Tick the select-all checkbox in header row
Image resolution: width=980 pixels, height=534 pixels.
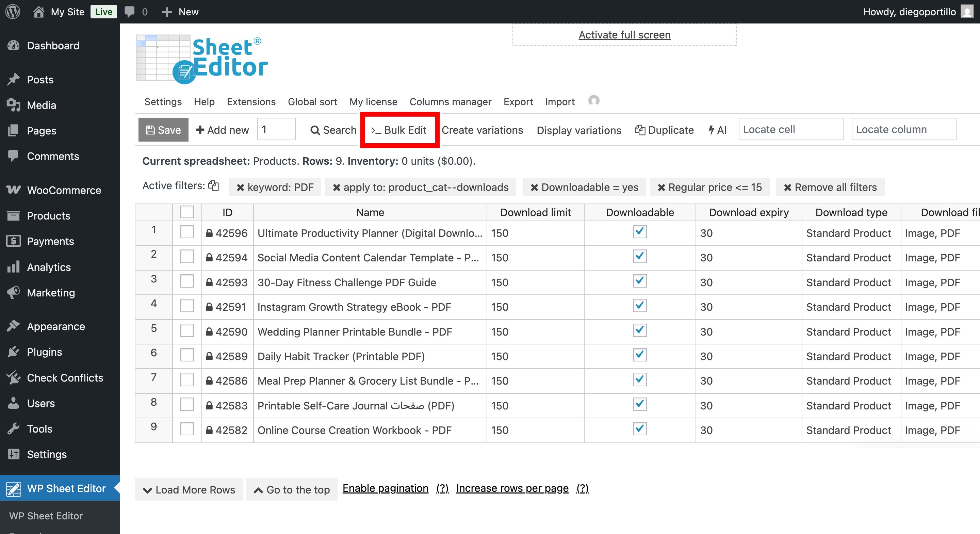tap(187, 212)
